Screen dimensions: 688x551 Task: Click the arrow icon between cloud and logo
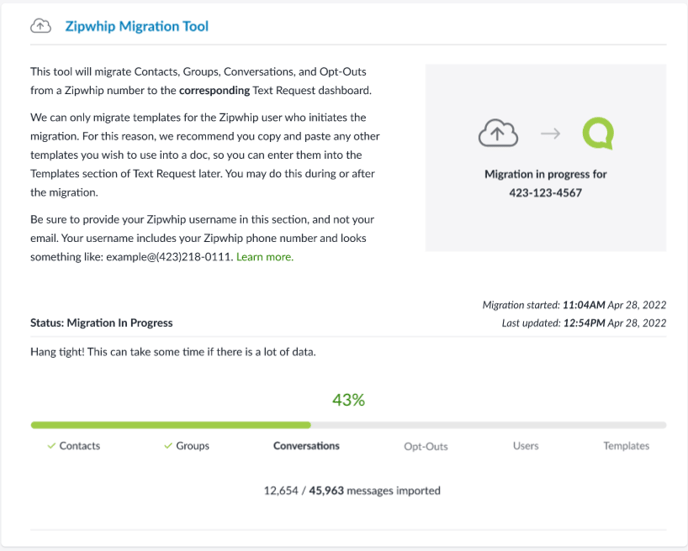(550, 133)
